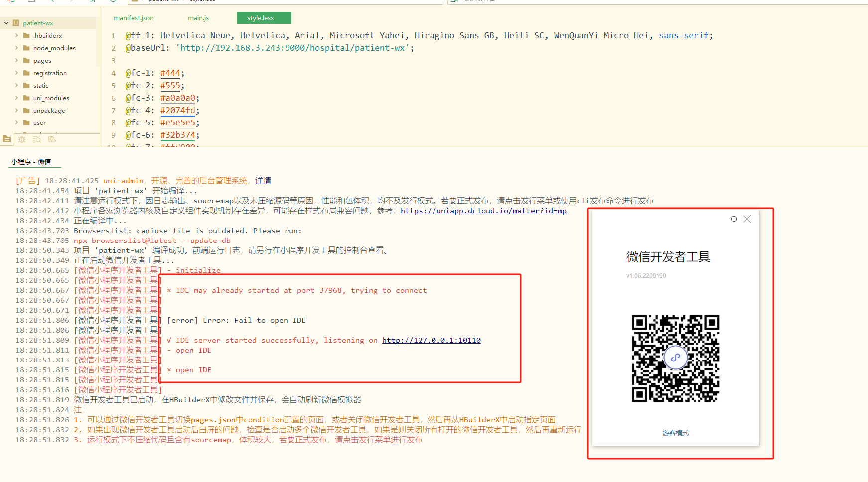Click the folder icon of .hbuilderx
Viewport: 868px width, 482px height.
pyautogui.click(x=26, y=35)
